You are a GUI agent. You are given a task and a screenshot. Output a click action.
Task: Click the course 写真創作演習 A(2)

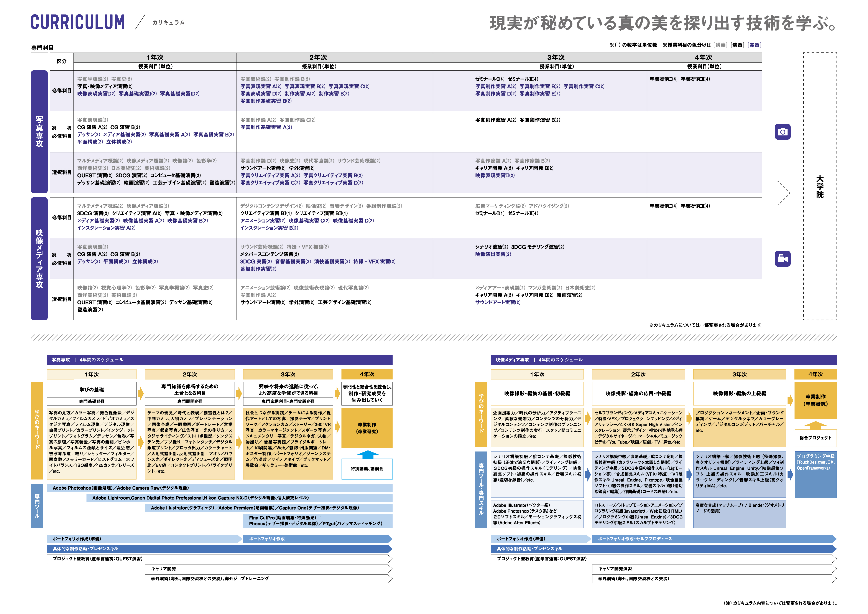pos(495,120)
